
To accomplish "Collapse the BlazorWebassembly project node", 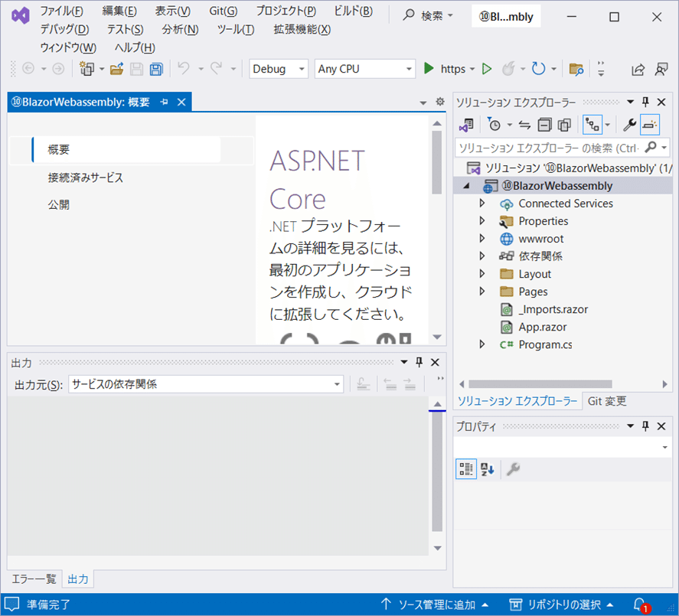I will [466, 186].
